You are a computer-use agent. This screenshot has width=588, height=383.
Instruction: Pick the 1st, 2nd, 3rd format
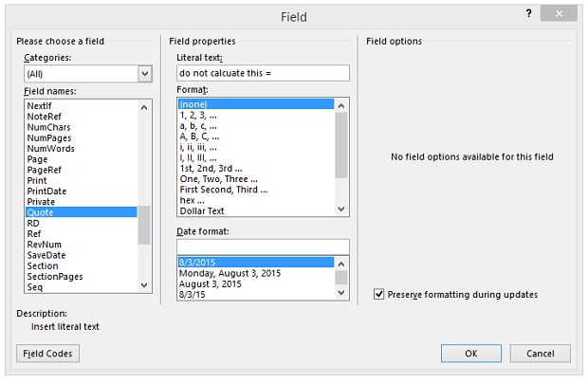pos(210,168)
